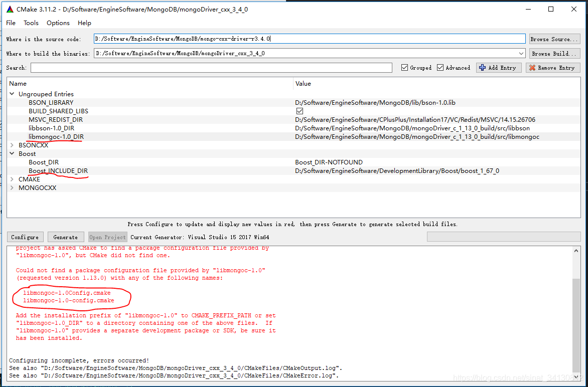Screen dimensions: 588x387
Task: Select the BUILD_SHARED_LIBS entry name
Action: (59, 111)
